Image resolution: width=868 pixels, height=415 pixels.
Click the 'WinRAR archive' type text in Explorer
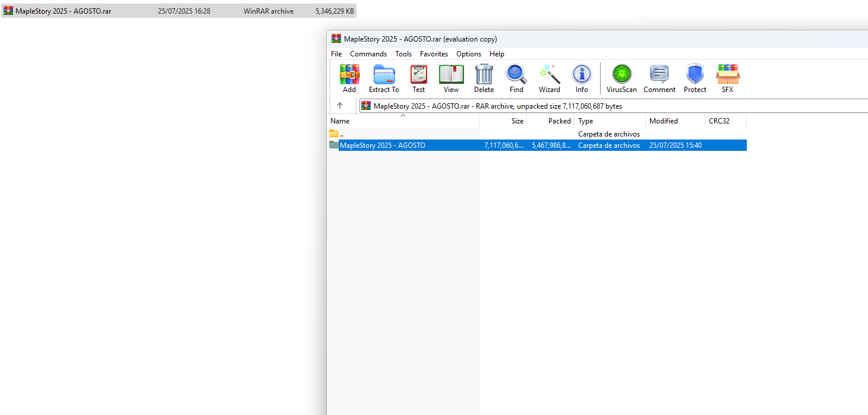pos(269,11)
